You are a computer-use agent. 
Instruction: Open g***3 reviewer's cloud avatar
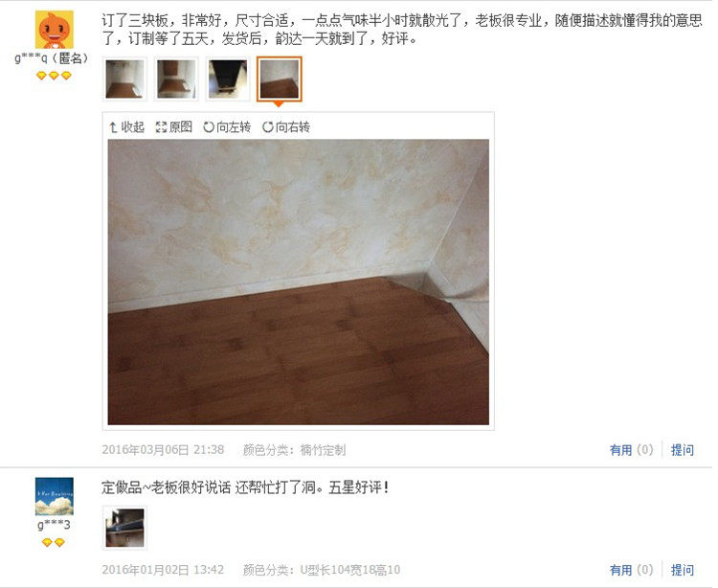[x=54, y=496]
